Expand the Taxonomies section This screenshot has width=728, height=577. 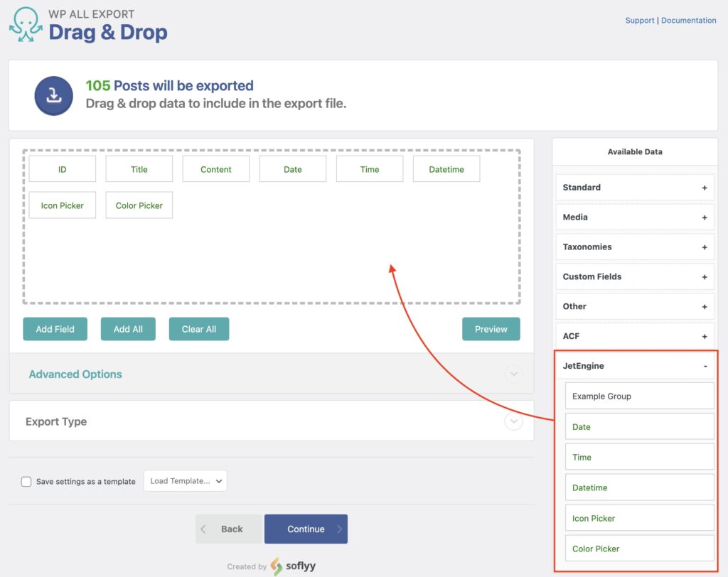coord(705,247)
